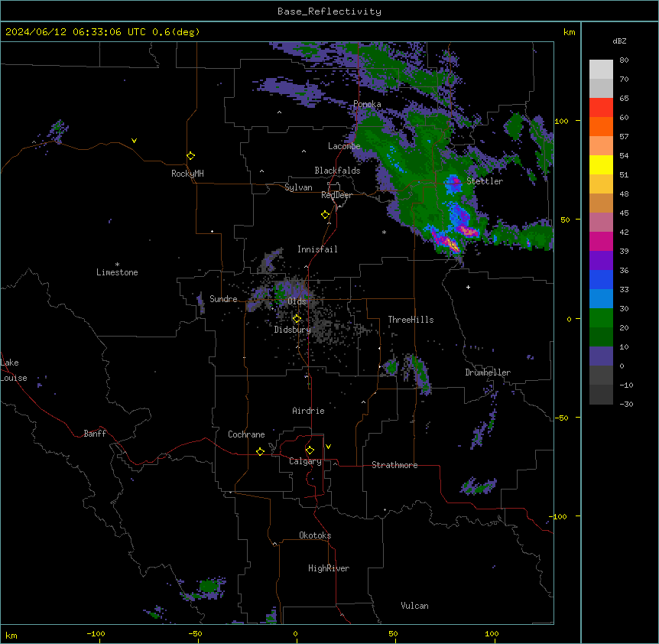Pick the purple 36-39 dBZ legend swatch
Screen dimensions: 659x644
[x=601, y=261]
